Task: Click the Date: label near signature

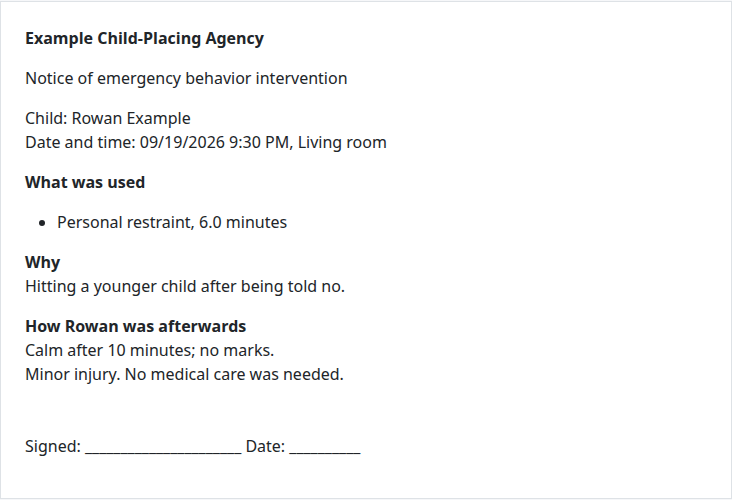Action: pyautogui.click(x=265, y=447)
